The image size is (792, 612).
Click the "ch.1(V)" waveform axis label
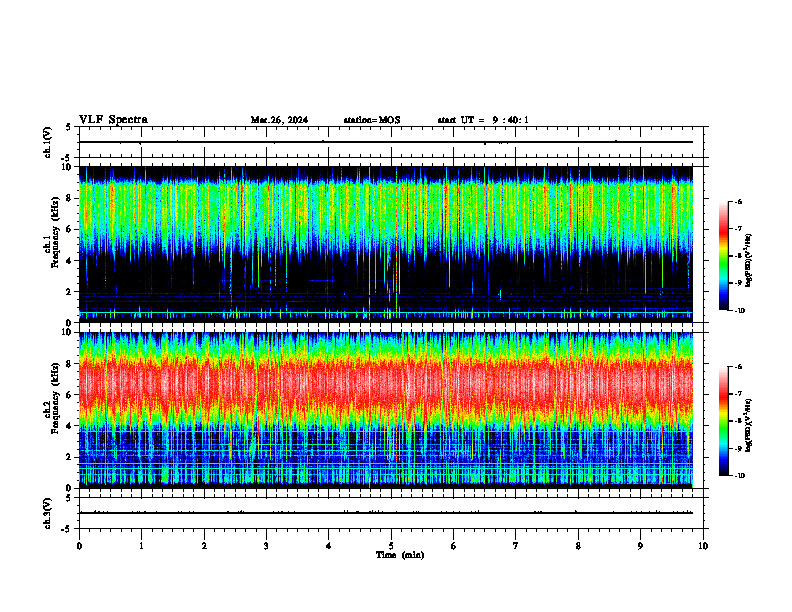point(48,142)
